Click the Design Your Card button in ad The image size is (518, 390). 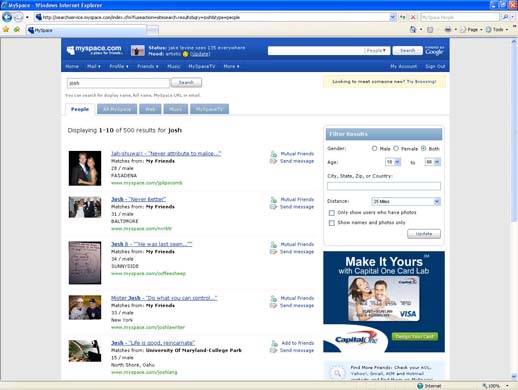pyautogui.click(x=415, y=337)
